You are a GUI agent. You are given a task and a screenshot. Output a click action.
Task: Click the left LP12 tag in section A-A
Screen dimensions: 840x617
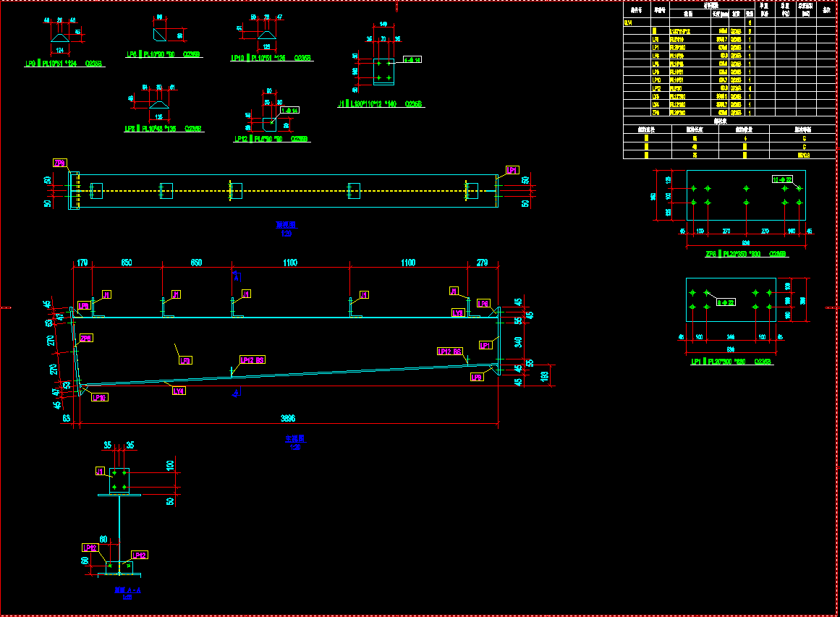[x=90, y=548]
